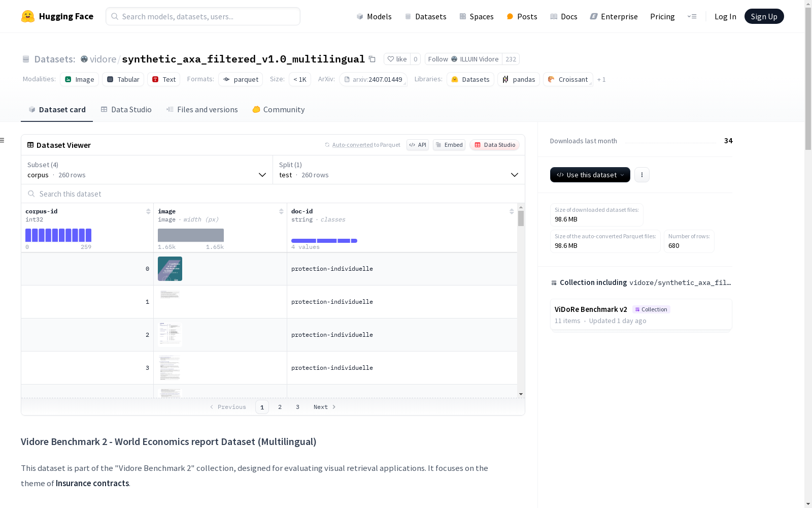Open the Use this dataset dropdown
812x508 pixels.
(590, 175)
